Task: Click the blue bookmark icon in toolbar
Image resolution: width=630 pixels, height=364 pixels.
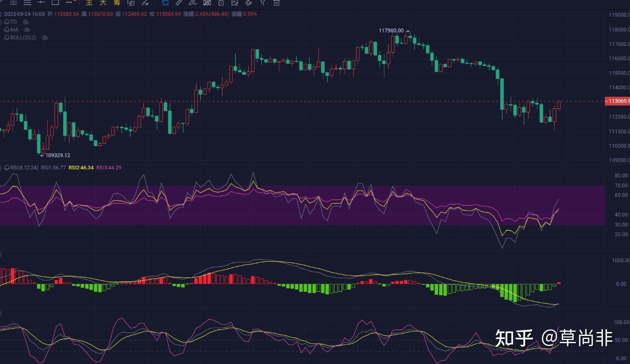Action: pyautogui.click(x=165, y=2)
